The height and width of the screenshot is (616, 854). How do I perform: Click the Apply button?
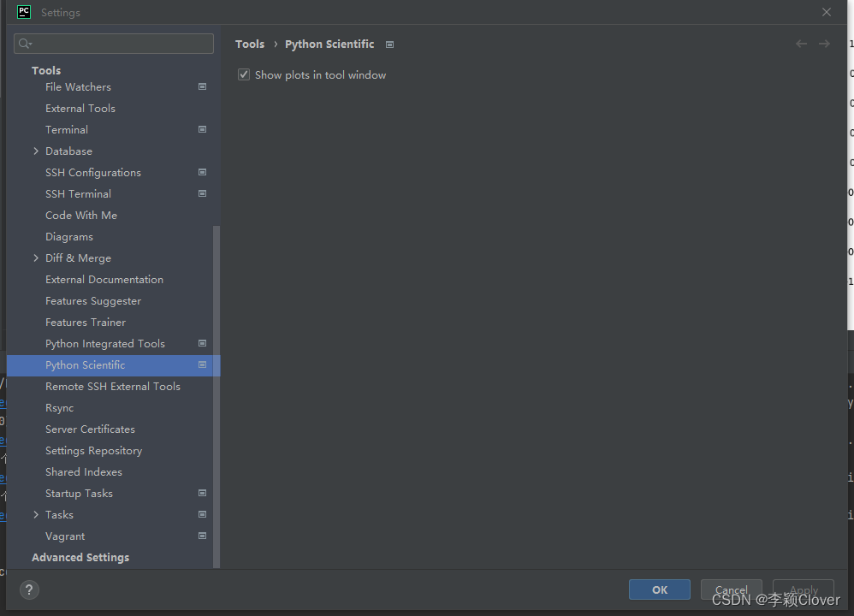[x=804, y=589]
